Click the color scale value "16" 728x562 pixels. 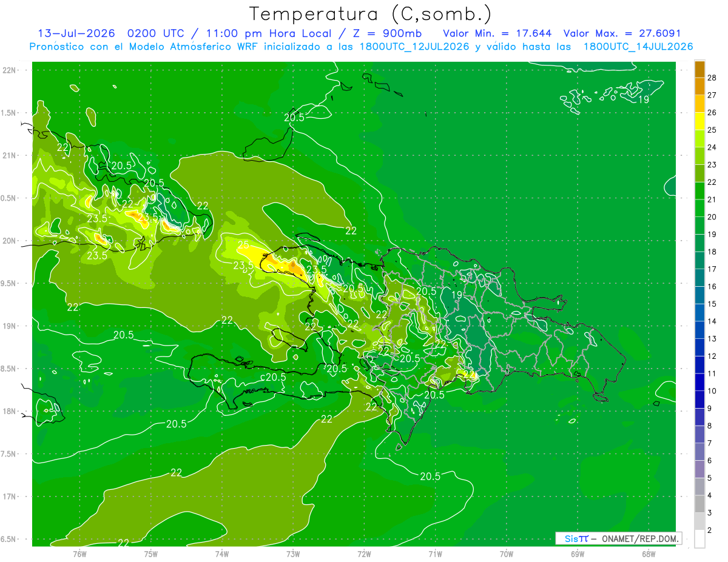(712, 286)
